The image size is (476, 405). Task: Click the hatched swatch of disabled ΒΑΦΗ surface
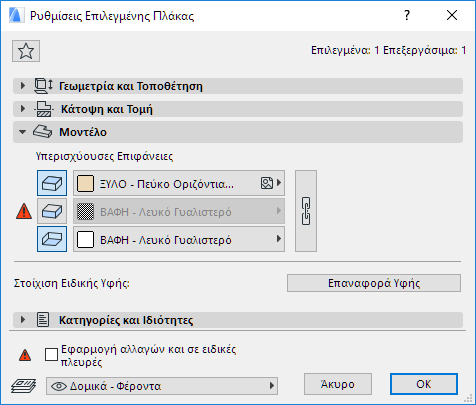pyautogui.click(x=85, y=211)
